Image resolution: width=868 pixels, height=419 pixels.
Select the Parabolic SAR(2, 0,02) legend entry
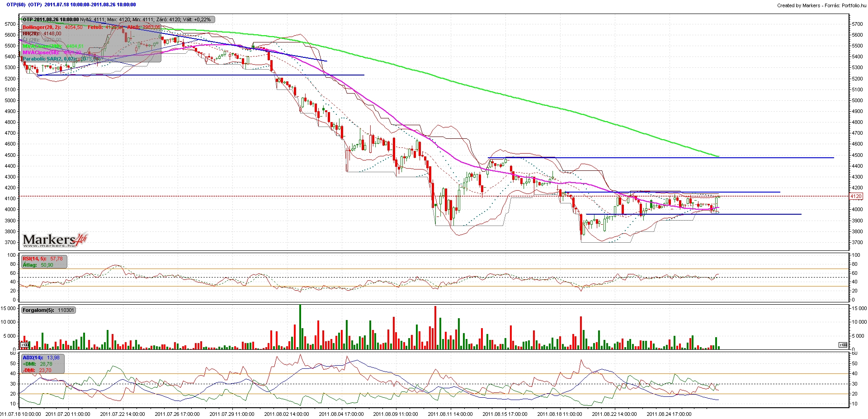point(61,59)
